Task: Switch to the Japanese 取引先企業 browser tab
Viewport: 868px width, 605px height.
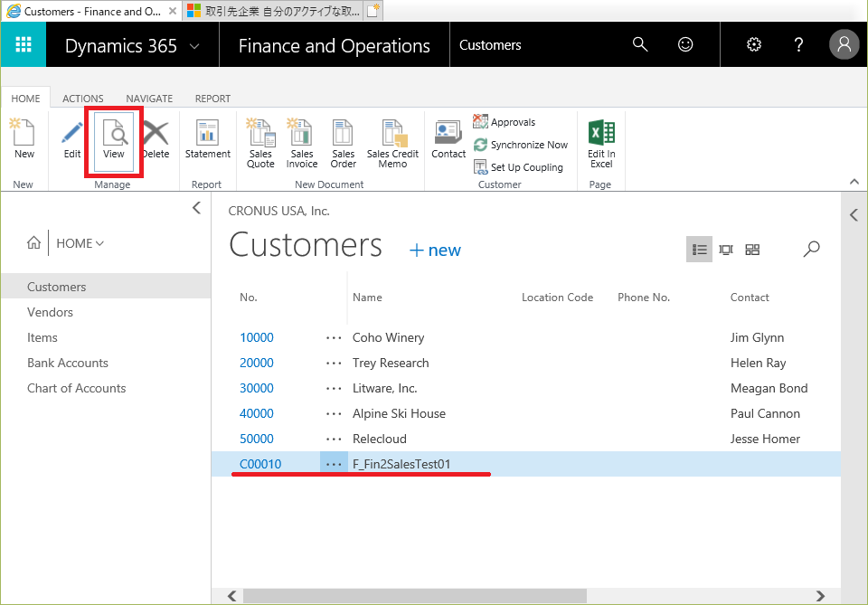Action: click(x=273, y=11)
